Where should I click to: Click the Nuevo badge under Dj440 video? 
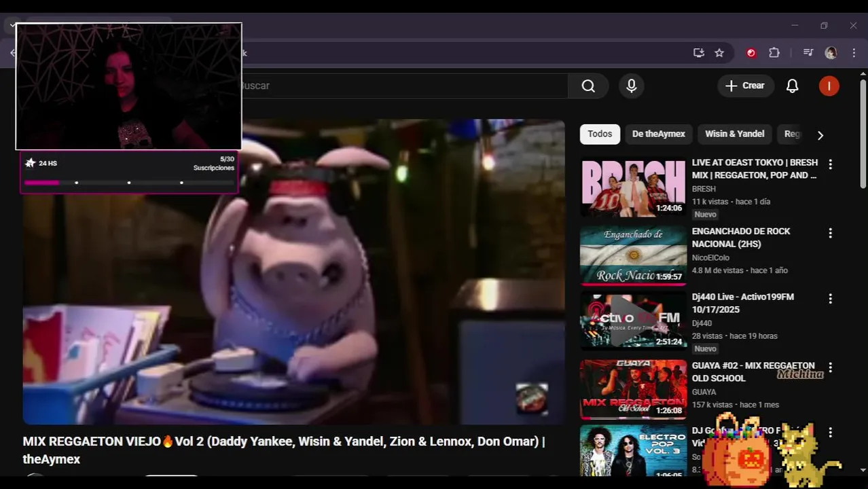705,349
